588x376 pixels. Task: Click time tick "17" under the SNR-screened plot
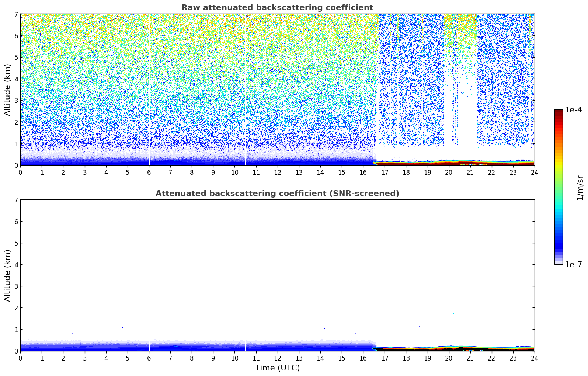[385, 358]
